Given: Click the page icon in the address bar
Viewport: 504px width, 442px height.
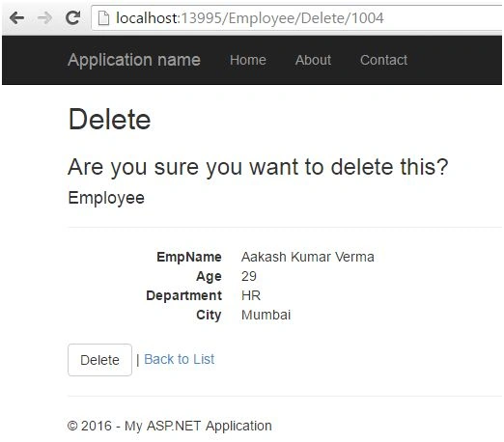Looking at the screenshot, I should [x=103, y=17].
